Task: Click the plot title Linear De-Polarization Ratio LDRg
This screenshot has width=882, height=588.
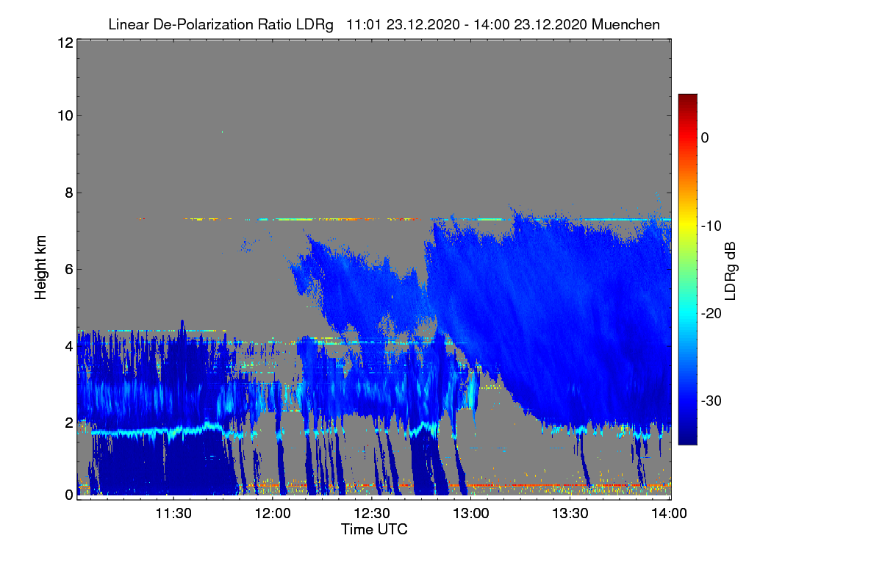Action: coord(220,25)
